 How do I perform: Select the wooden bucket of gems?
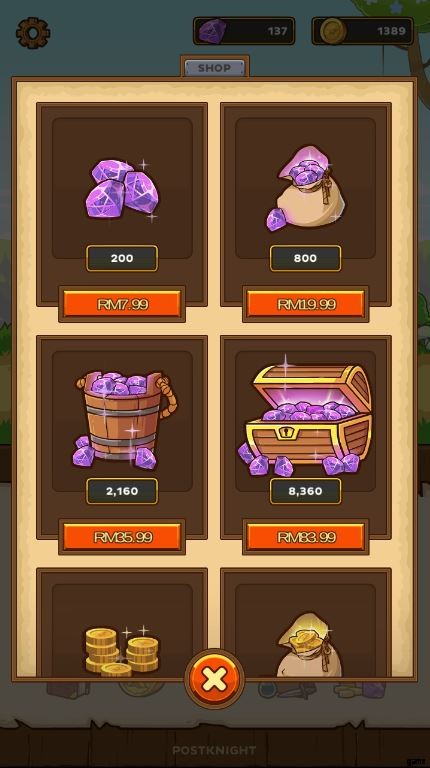[x=122, y=420]
